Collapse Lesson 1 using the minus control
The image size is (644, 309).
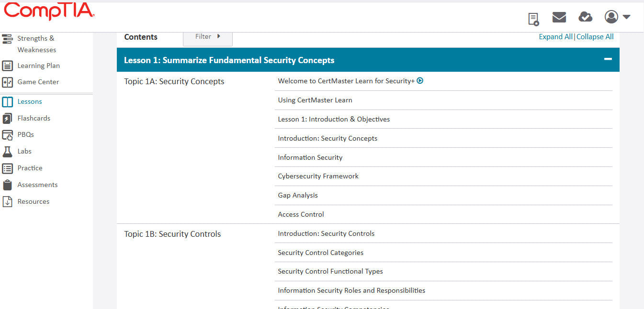pos(607,59)
